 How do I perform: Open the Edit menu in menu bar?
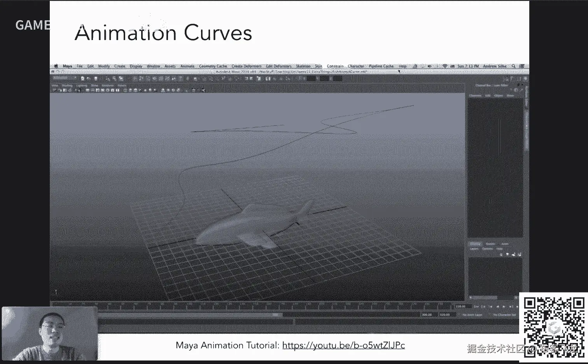[x=91, y=66]
